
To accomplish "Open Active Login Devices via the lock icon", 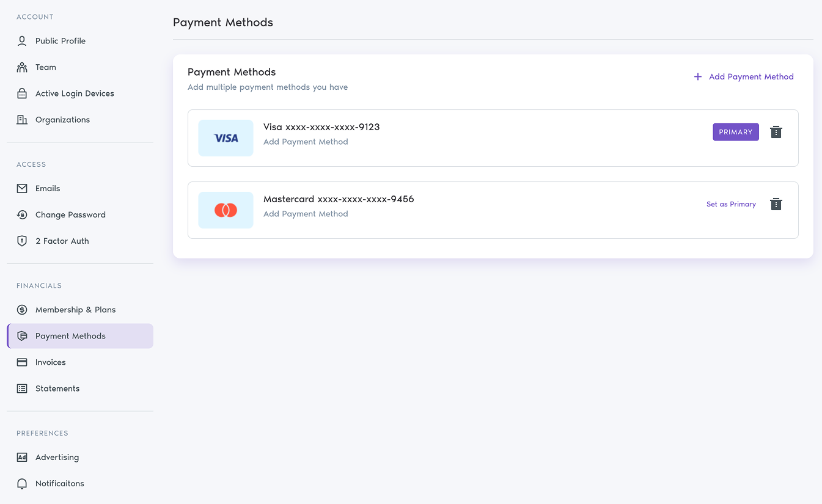I will (22, 93).
